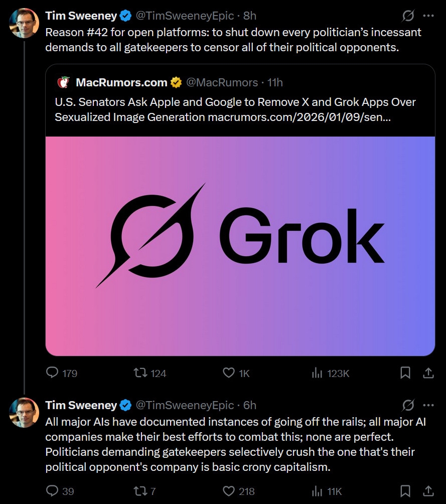Image resolution: width=446 pixels, height=504 pixels.
Task: Like the first post with 1K likes
Action: (229, 373)
